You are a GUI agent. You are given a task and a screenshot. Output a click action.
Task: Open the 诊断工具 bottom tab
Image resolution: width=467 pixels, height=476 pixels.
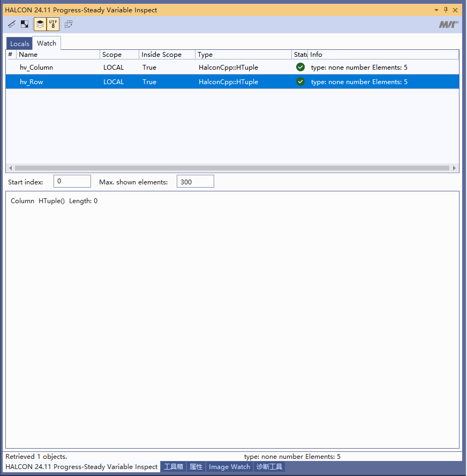[x=269, y=466]
